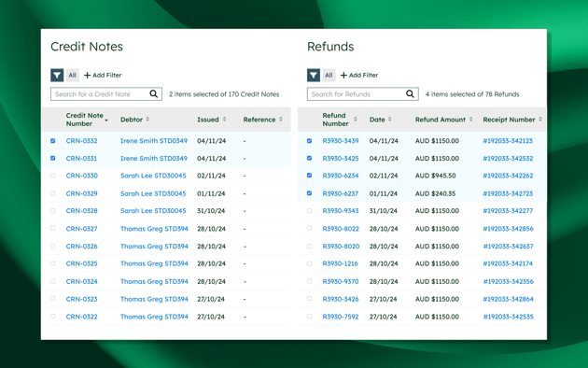Open receipt #192033-342123
This screenshot has height=368, width=588.
pos(508,141)
